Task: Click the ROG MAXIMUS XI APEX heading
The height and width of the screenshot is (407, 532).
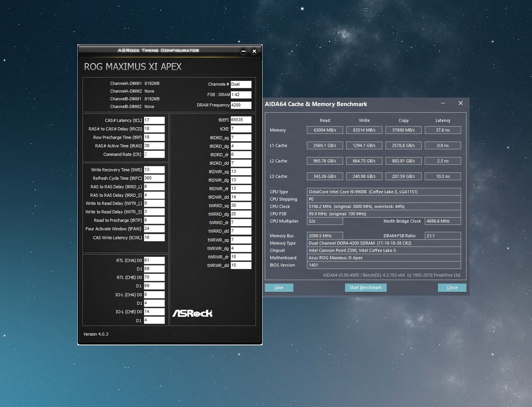Action: coord(133,67)
